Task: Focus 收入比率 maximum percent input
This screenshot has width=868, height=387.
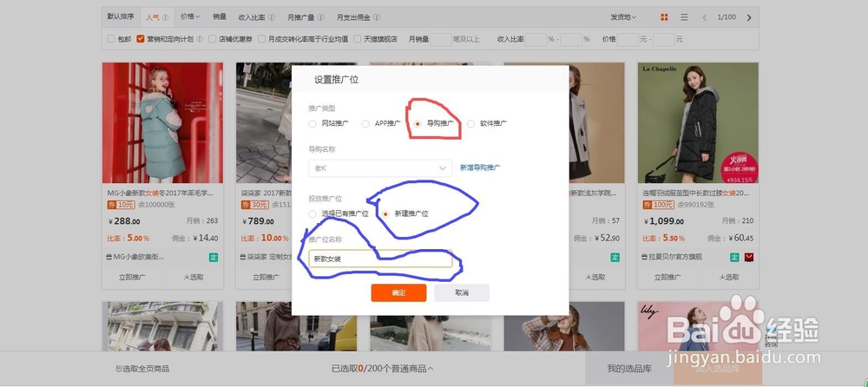Action: point(571,39)
